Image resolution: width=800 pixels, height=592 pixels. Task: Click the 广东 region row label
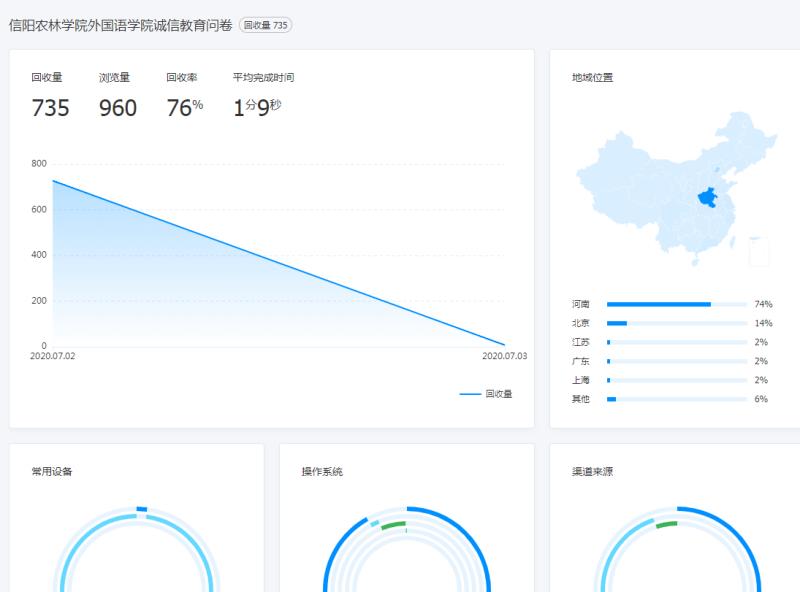[581, 361]
